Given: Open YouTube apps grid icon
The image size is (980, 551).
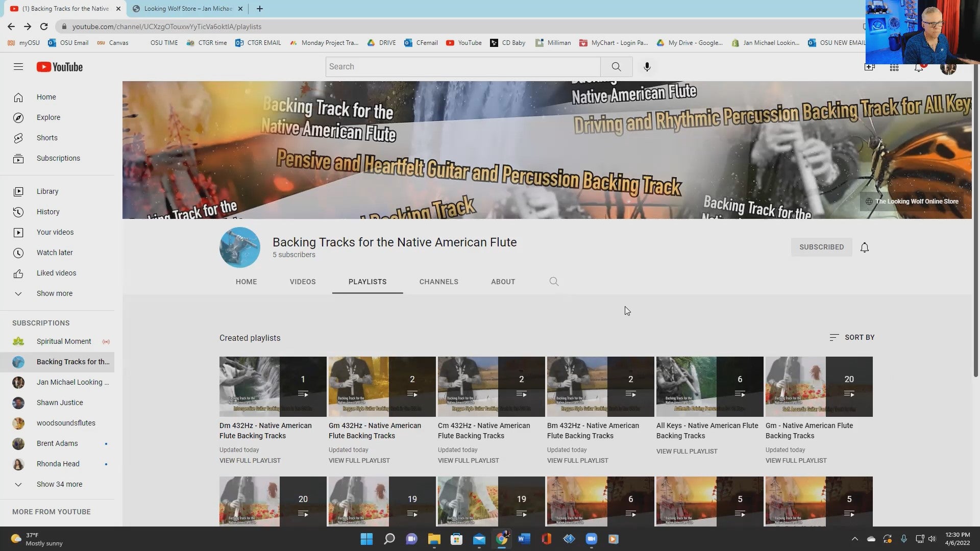Looking at the screenshot, I should (894, 67).
